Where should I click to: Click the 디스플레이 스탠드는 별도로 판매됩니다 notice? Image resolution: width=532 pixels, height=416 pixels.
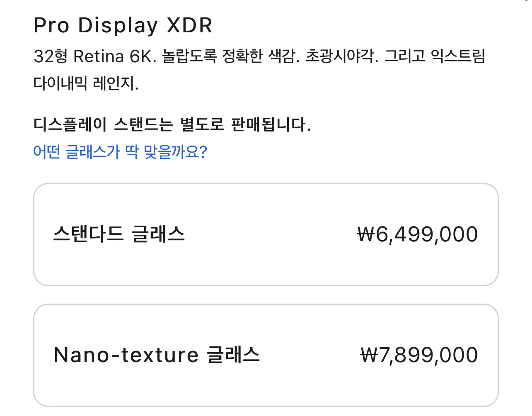(x=172, y=124)
